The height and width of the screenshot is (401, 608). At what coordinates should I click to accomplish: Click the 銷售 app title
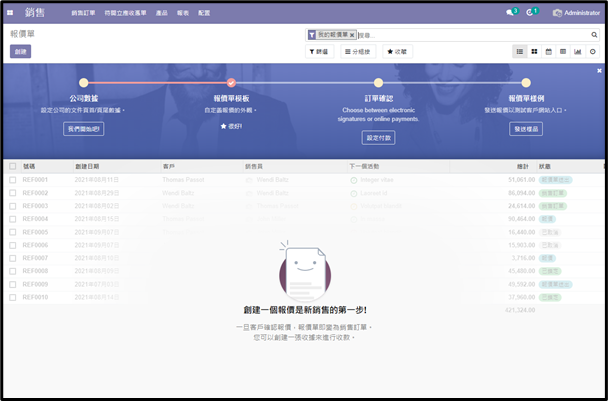coord(35,13)
